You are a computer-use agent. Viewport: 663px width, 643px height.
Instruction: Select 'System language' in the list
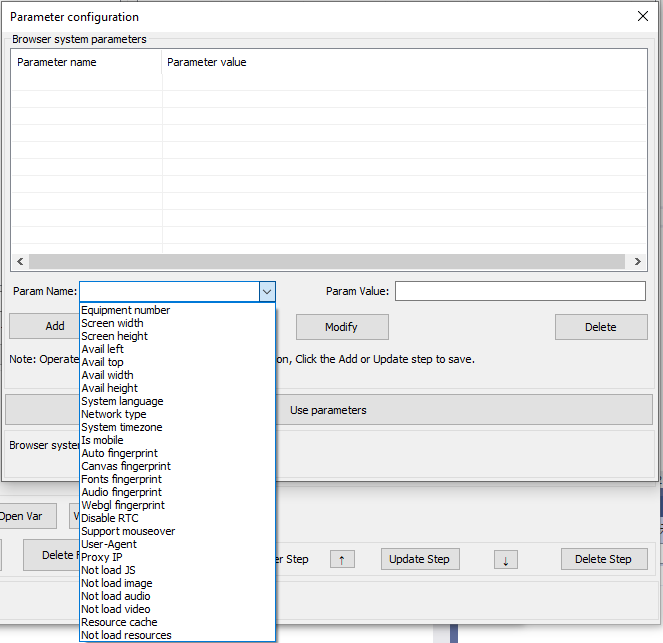pos(122,401)
